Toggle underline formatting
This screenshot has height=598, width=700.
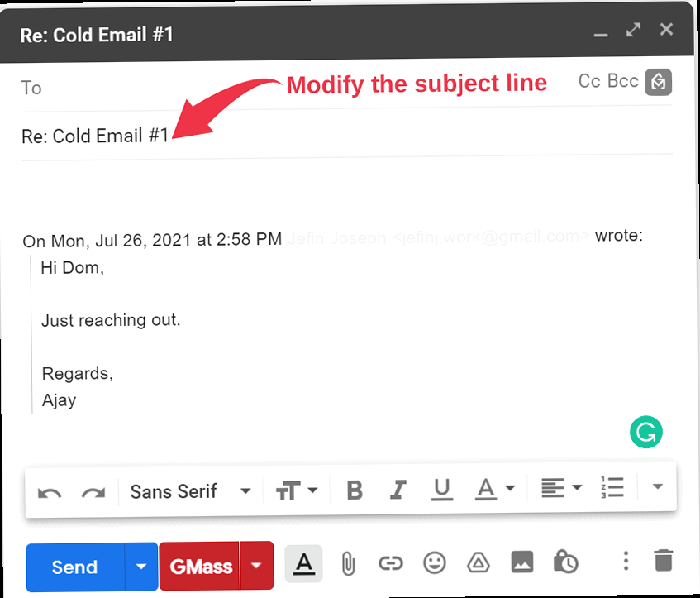[x=442, y=490]
